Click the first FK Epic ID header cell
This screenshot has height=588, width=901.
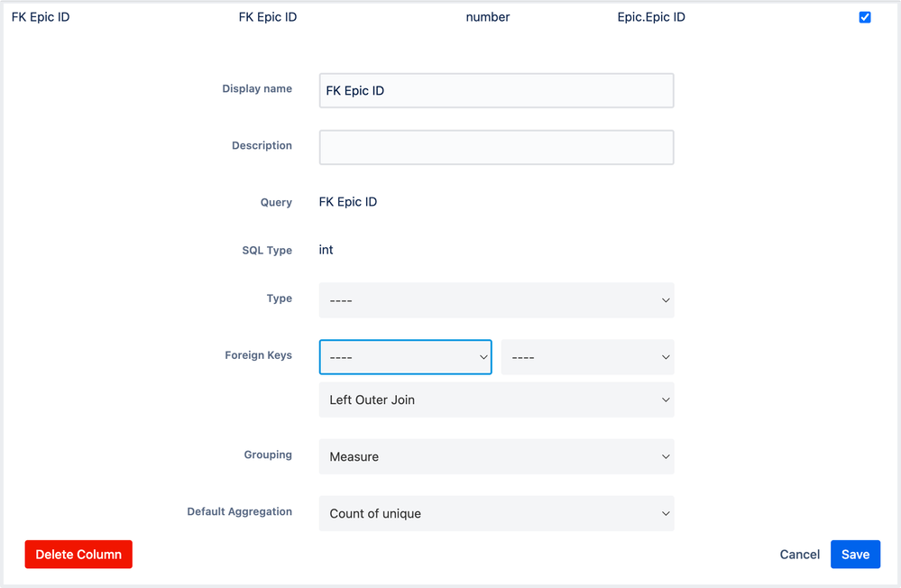click(x=41, y=17)
